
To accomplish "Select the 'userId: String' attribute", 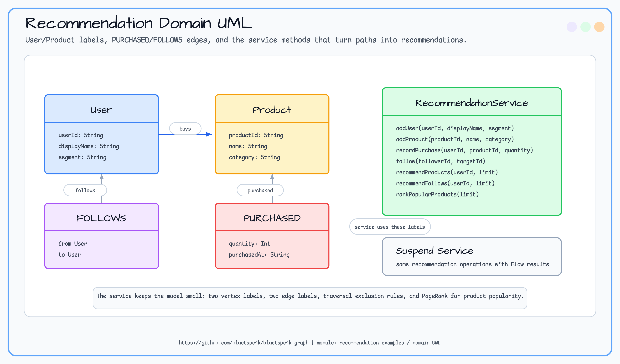I will click(81, 135).
